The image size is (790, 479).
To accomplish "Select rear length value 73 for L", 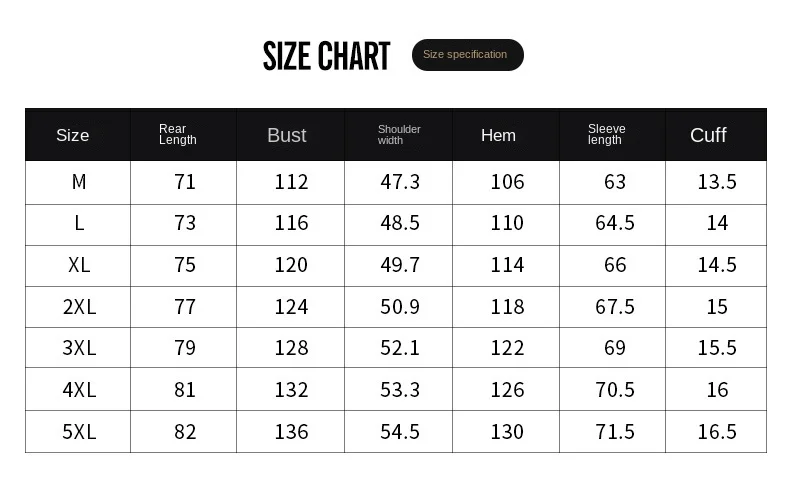I will point(185,223).
